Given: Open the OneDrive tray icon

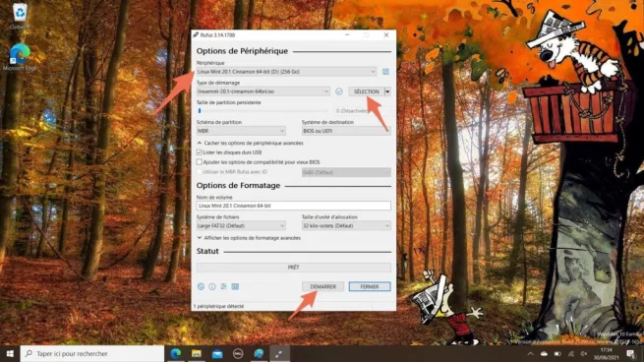Looking at the screenshot, I should click(544, 353).
